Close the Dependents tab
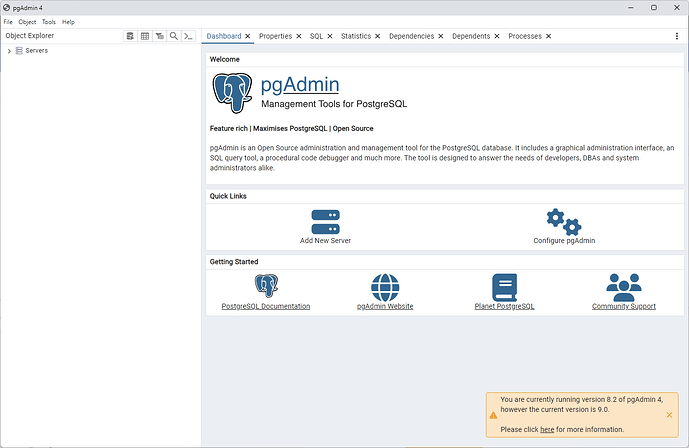The image size is (689, 448). tap(497, 36)
